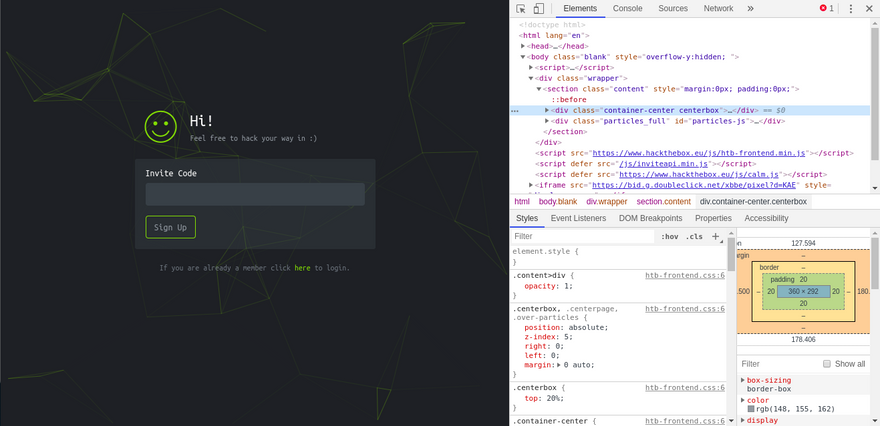The width and height of the screenshot is (880, 426).
Task: Expand the particles_full div node
Action: (x=547, y=121)
